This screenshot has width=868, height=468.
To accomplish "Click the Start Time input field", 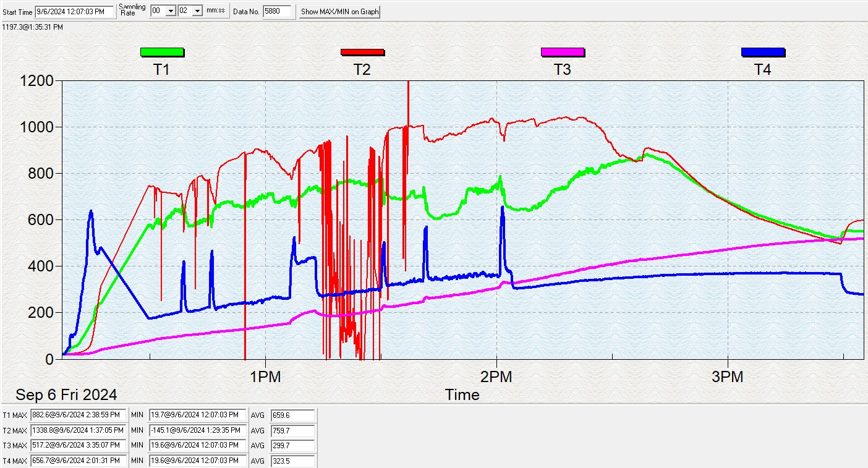I will pyautogui.click(x=74, y=11).
